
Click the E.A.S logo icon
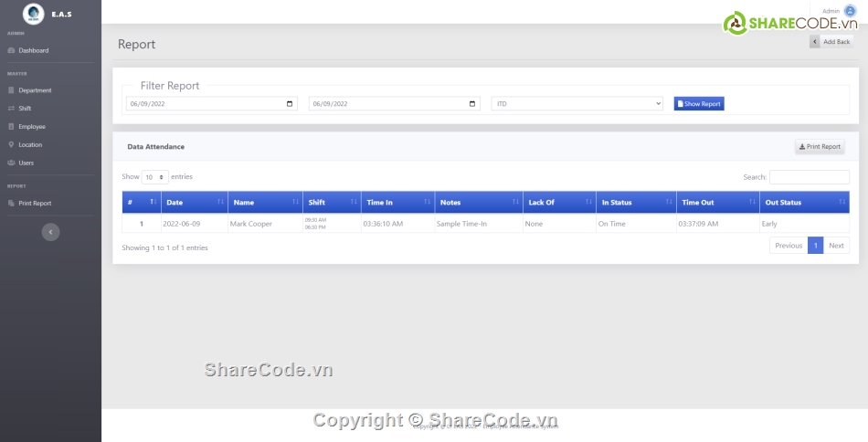33,14
